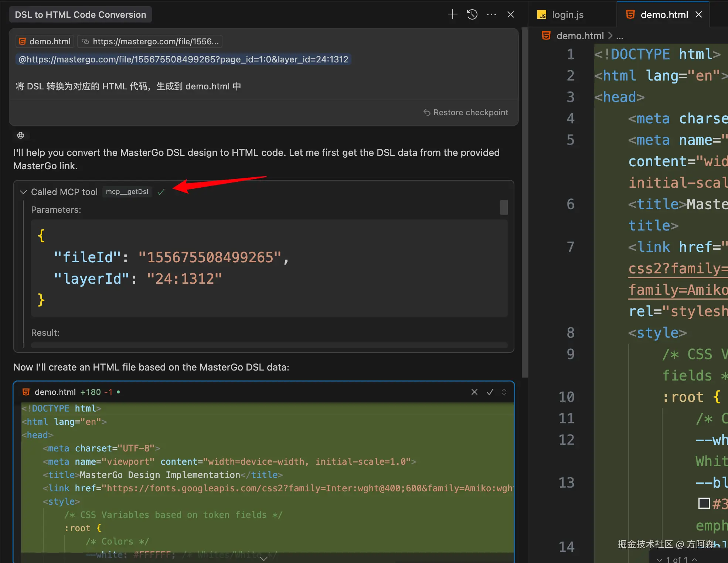The width and height of the screenshot is (728, 563).
Task: Open the mastergo.com link chip
Action: [x=150, y=41]
